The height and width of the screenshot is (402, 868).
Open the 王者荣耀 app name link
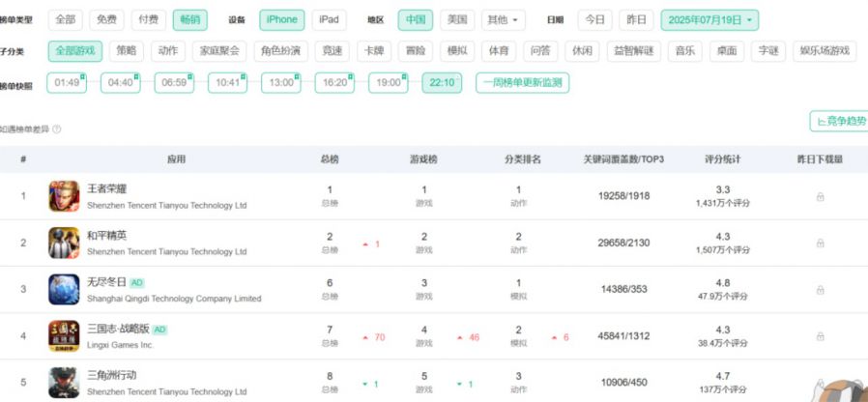[x=107, y=188]
